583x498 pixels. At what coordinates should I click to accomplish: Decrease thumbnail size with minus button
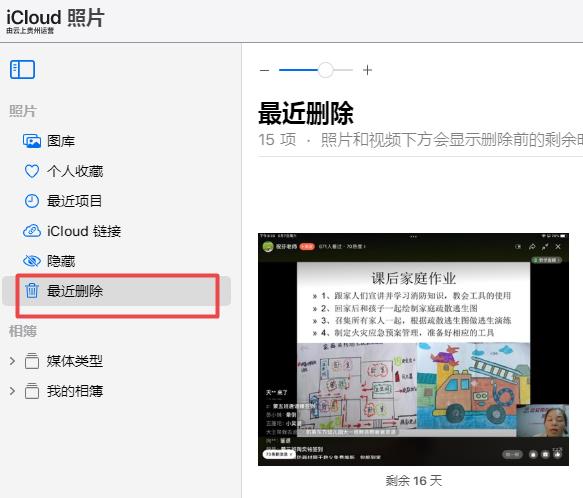[264, 70]
